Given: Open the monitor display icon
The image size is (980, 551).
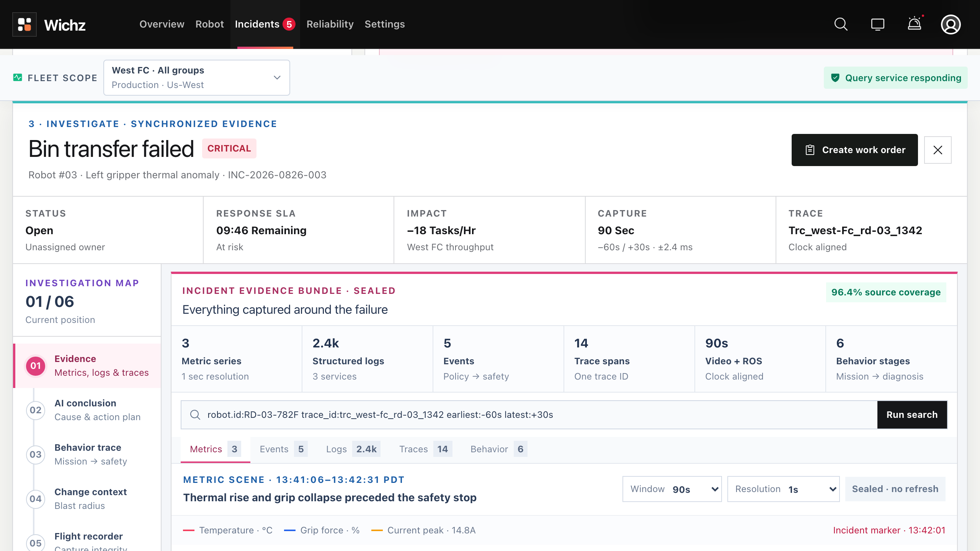Looking at the screenshot, I should [877, 24].
